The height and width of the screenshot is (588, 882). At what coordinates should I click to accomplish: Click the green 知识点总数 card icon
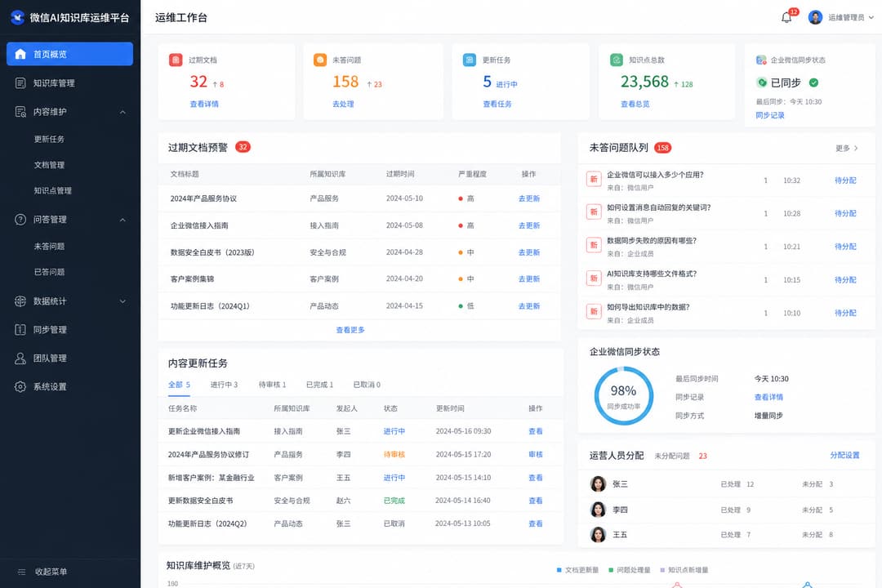click(x=617, y=60)
